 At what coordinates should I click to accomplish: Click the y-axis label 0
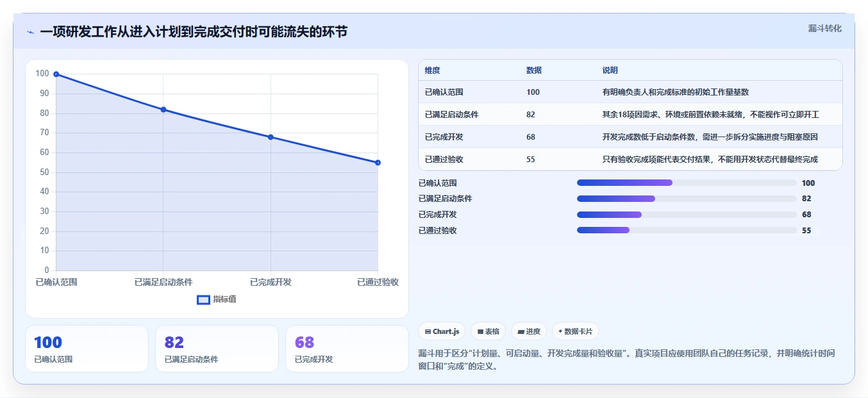pos(47,270)
